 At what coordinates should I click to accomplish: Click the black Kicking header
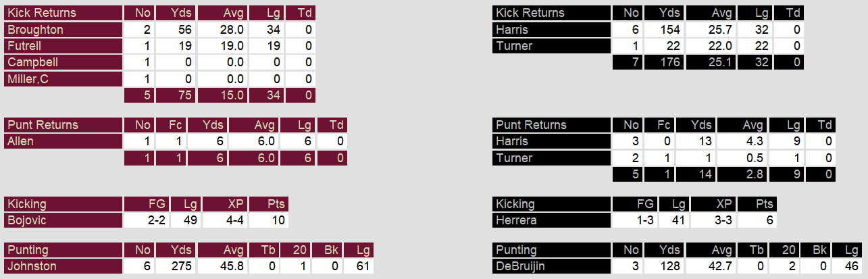pyautogui.click(x=552, y=204)
